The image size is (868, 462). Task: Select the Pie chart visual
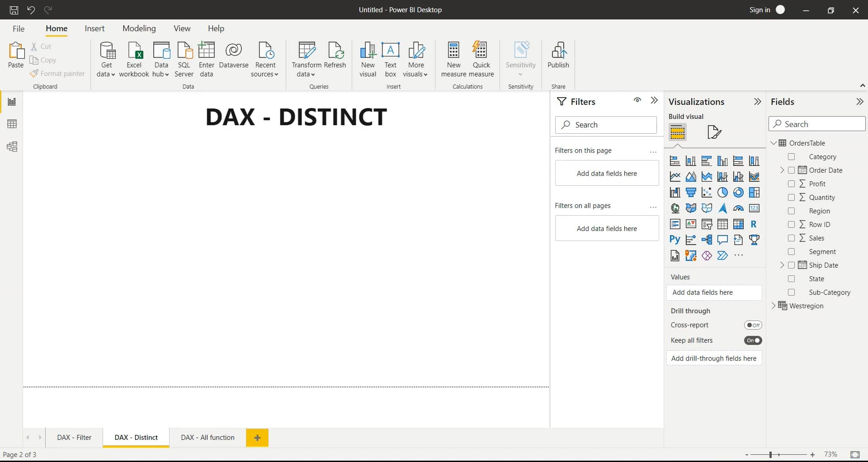722,192
